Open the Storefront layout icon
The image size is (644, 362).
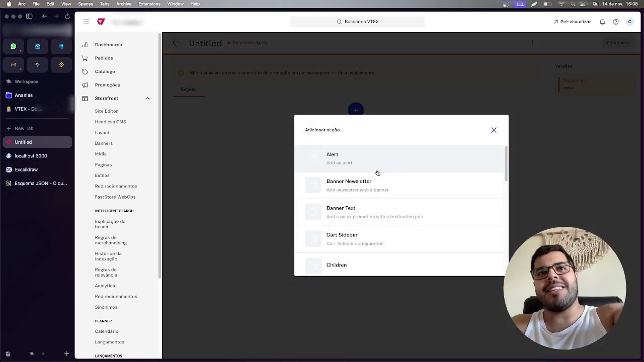[85, 99]
